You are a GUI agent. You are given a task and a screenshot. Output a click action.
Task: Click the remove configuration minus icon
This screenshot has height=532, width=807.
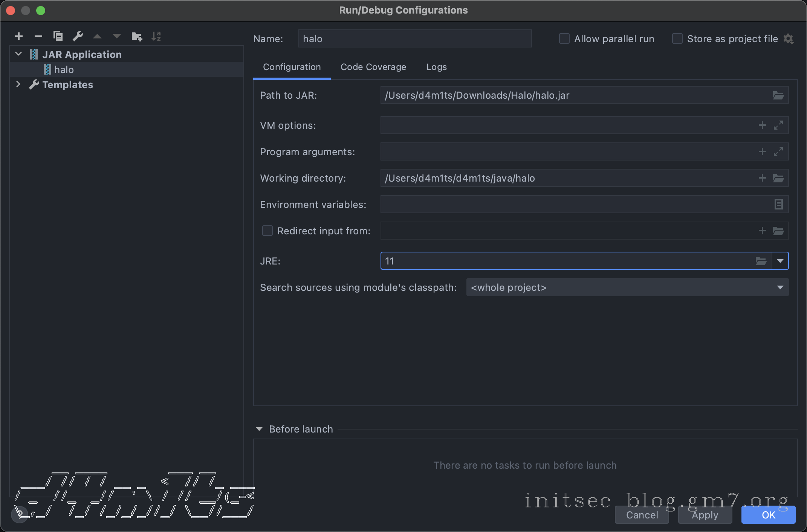[x=38, y=36]
